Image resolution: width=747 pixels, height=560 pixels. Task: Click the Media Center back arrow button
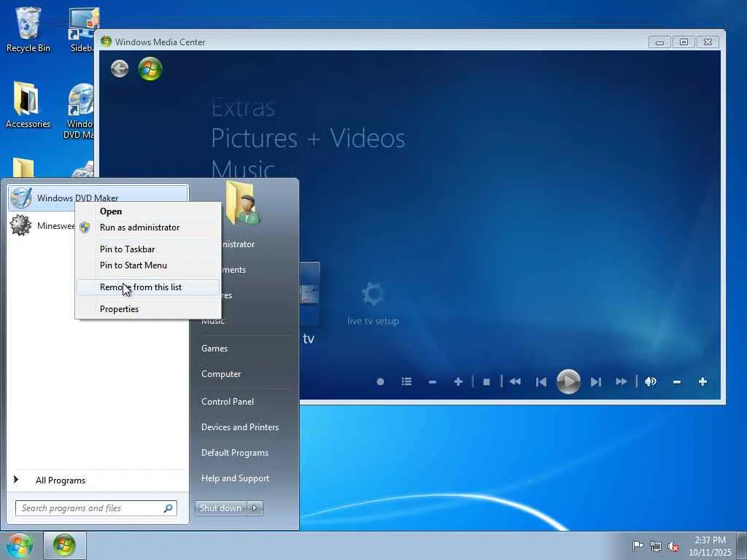(120, 69)
